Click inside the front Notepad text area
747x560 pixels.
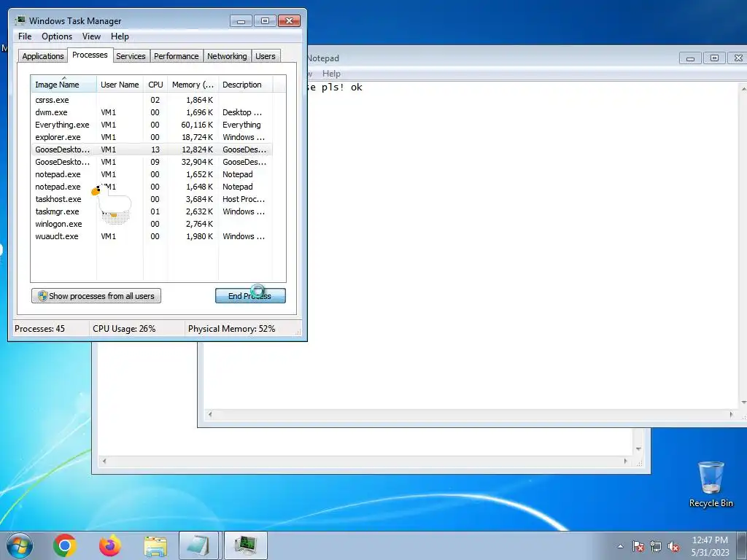(522, 245)
